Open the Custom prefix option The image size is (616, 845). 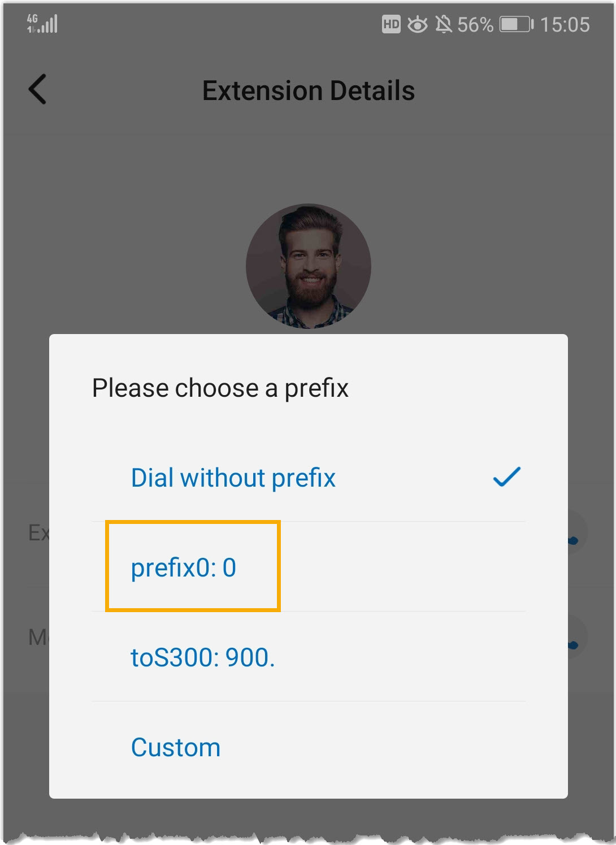coord(176,747)
